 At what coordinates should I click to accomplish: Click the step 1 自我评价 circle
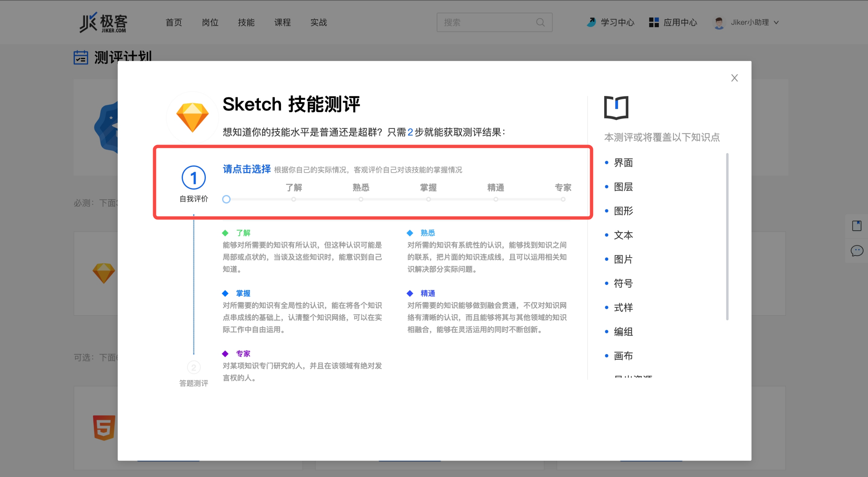coord(194,177)
